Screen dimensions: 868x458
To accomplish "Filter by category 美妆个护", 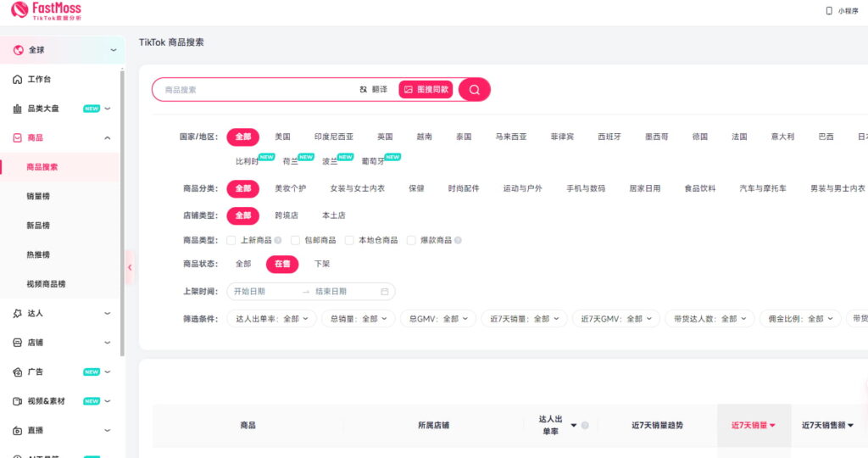I will pos(291,188).
